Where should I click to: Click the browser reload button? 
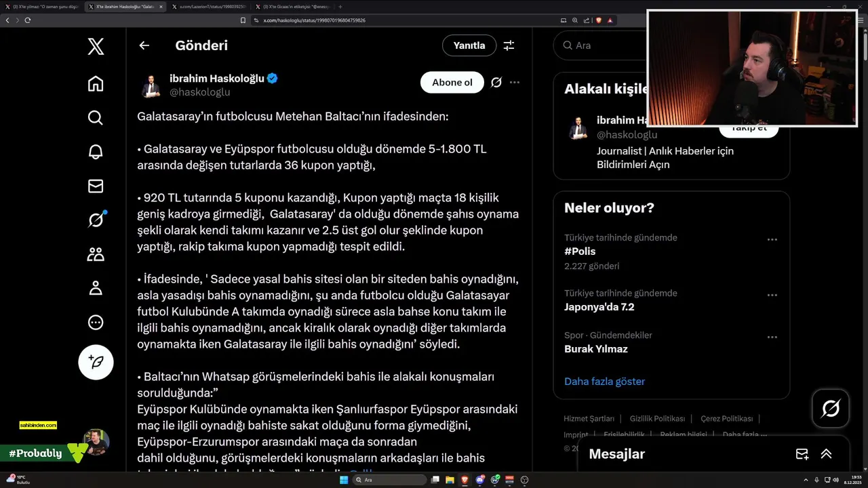click(28, 20)
